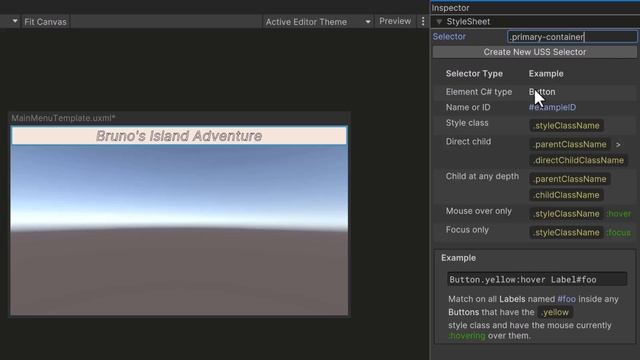The height and width of the screenshot is (360, 640).
Task: Click the Selector Type column header
Action: [474, 74]
